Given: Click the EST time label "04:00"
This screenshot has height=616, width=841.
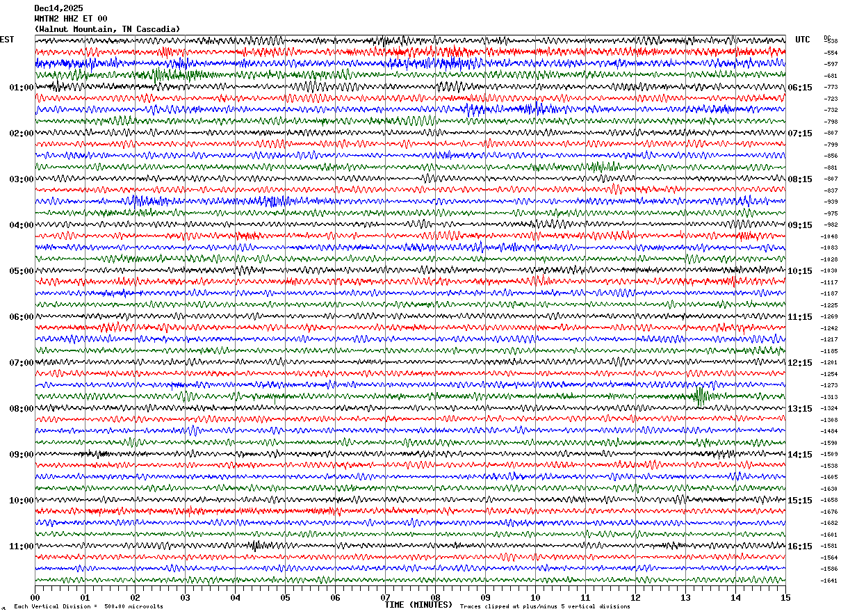Looking at the screenshot, I should 22,225.
